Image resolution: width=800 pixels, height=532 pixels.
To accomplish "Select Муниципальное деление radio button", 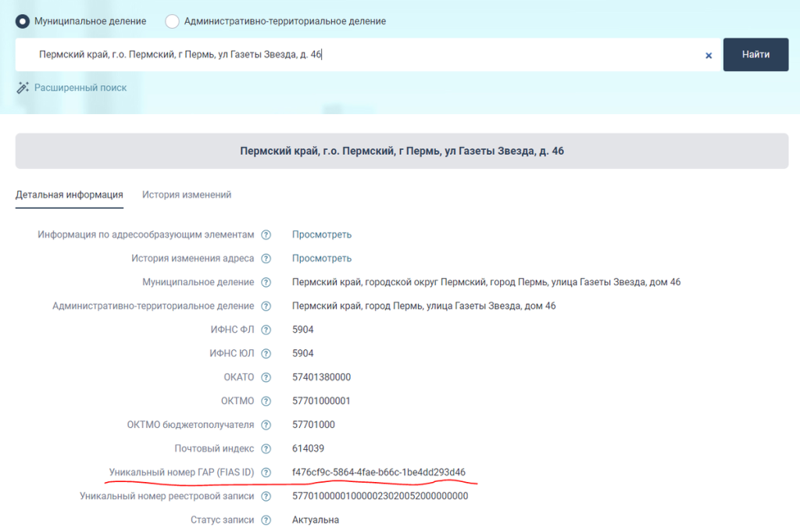I will [x=23, y=21].
